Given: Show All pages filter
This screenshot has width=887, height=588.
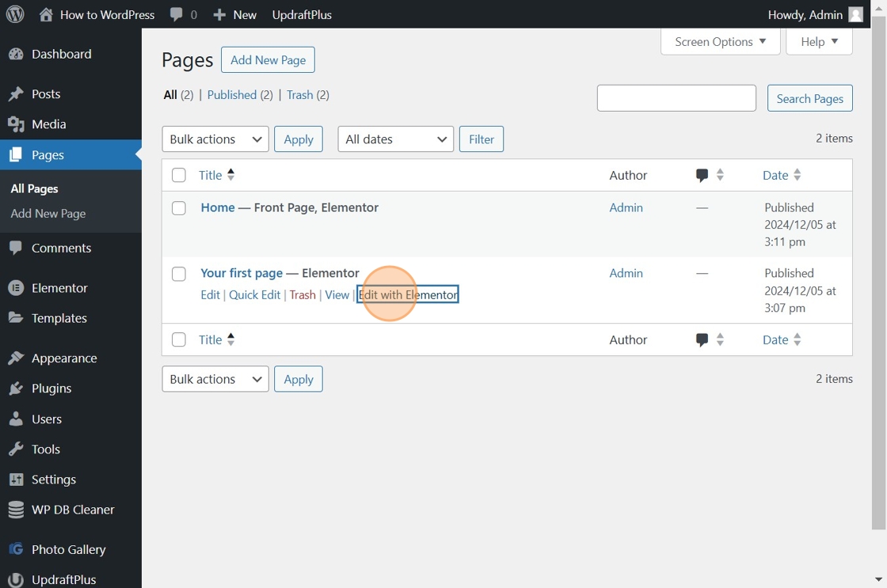Looking at the screenshot, I should (x=170, y=95).
